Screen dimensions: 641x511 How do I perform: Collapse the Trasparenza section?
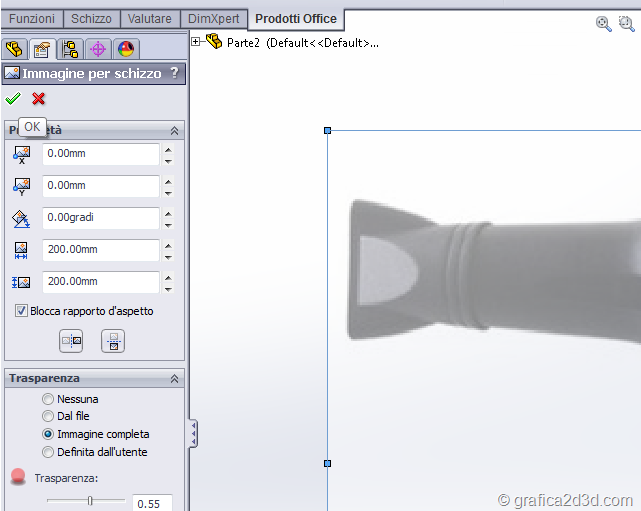point(175,379)
